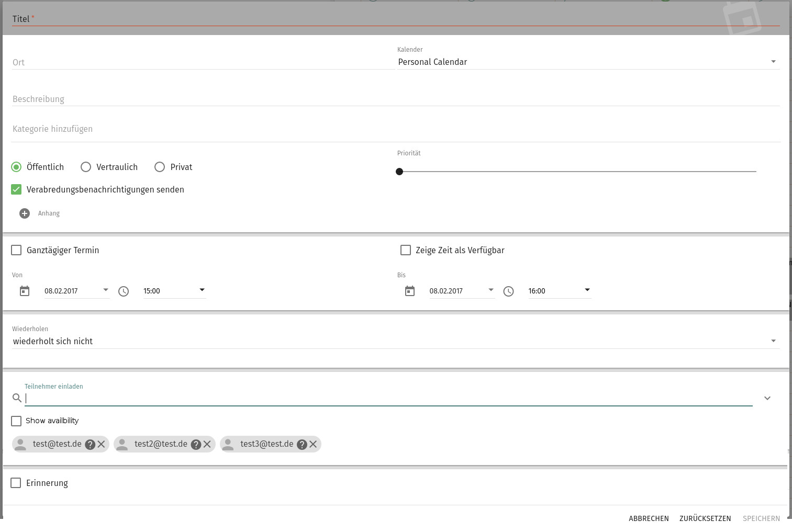Open the start date calendar icon
The height and width of the screenshot is (532, 792).
click(x=25, y=291)
